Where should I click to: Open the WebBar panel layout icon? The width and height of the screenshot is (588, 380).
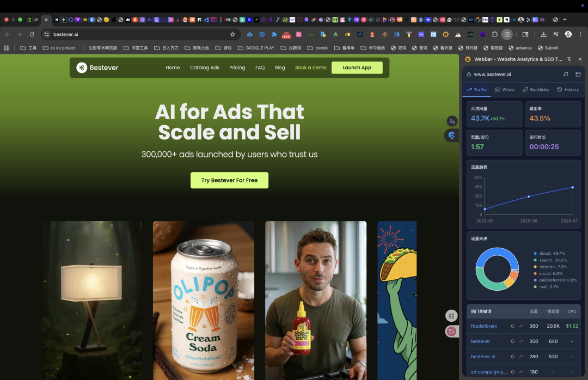578,74
